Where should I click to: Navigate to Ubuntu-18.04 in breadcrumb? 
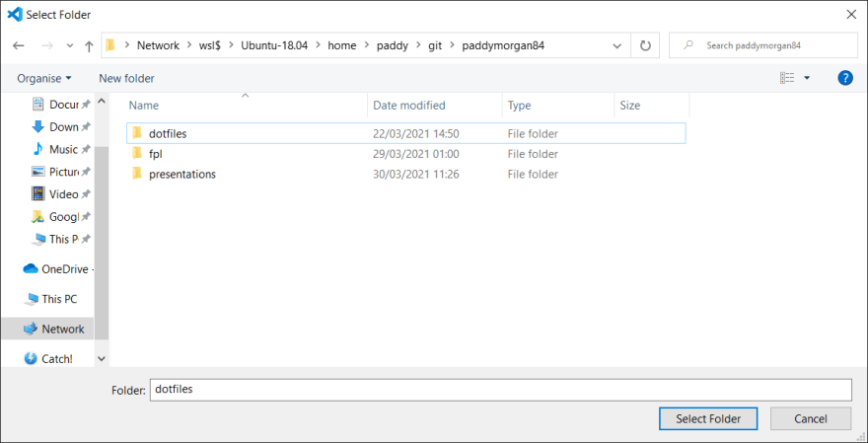click(274, 46)
